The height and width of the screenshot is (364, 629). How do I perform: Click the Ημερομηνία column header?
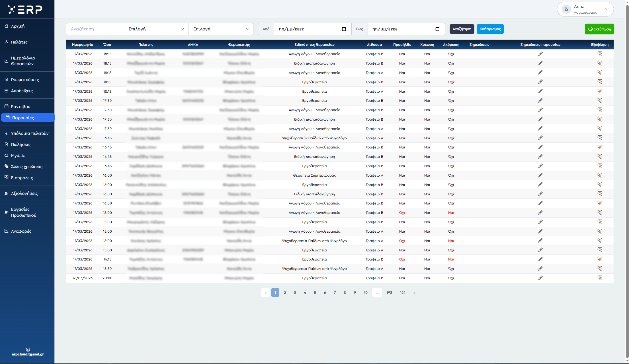tap(83, 45)
